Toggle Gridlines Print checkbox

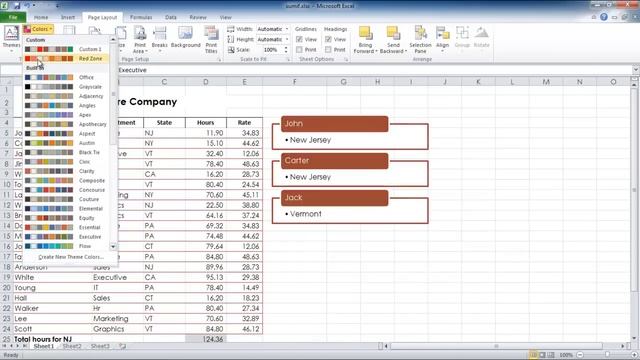pyautogui.click(x=299, y=50)
